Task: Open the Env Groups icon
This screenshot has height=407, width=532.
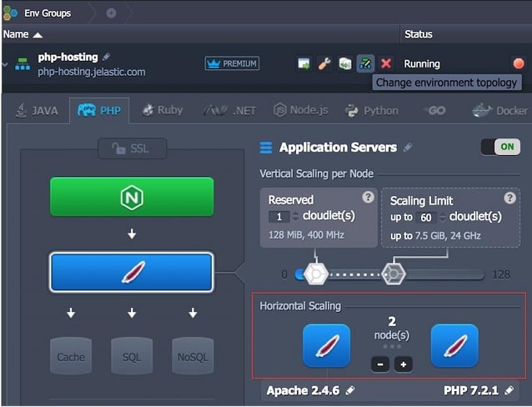Action: [x=10, y=13]
